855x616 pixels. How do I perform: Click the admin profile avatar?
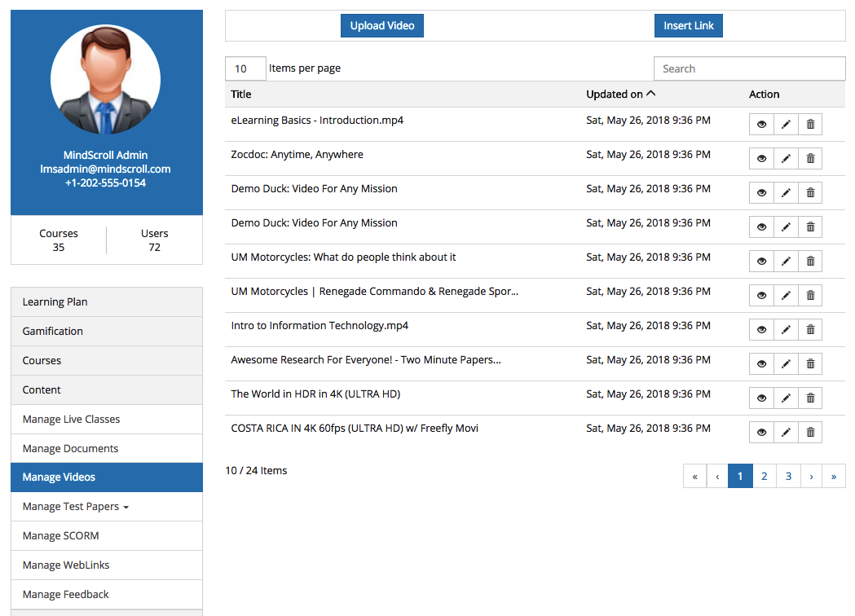pyautogui.click(x=106, y=80)
